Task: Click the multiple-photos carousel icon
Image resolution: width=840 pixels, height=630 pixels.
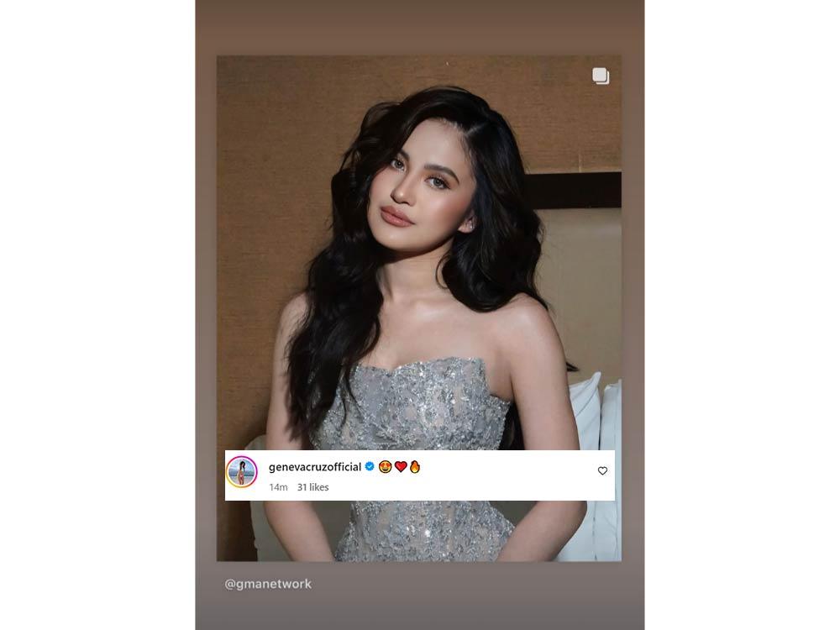Action: [601, 76]
